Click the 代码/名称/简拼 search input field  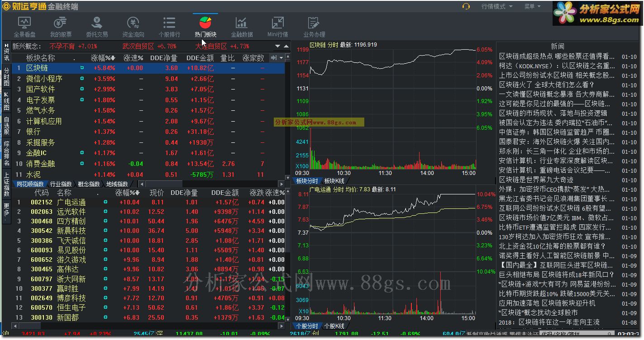tap(577, 334)
